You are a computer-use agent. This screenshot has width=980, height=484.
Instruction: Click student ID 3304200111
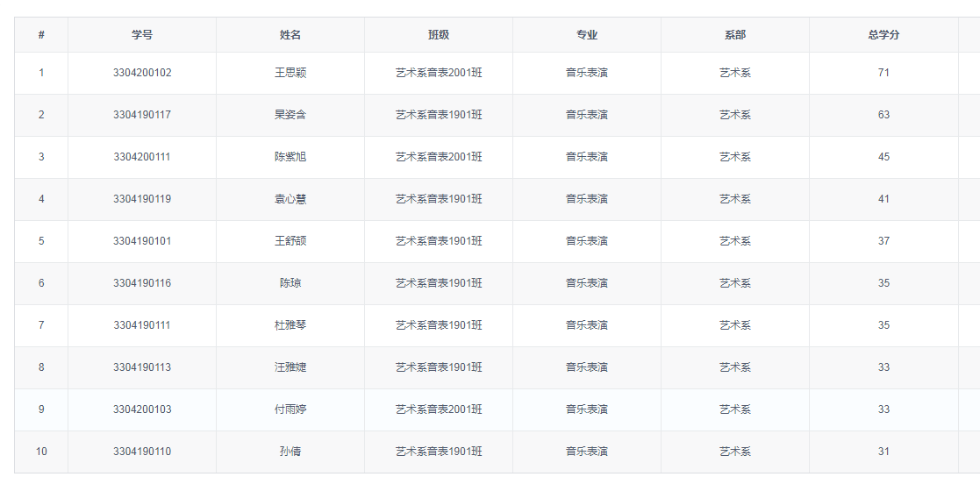142,157
